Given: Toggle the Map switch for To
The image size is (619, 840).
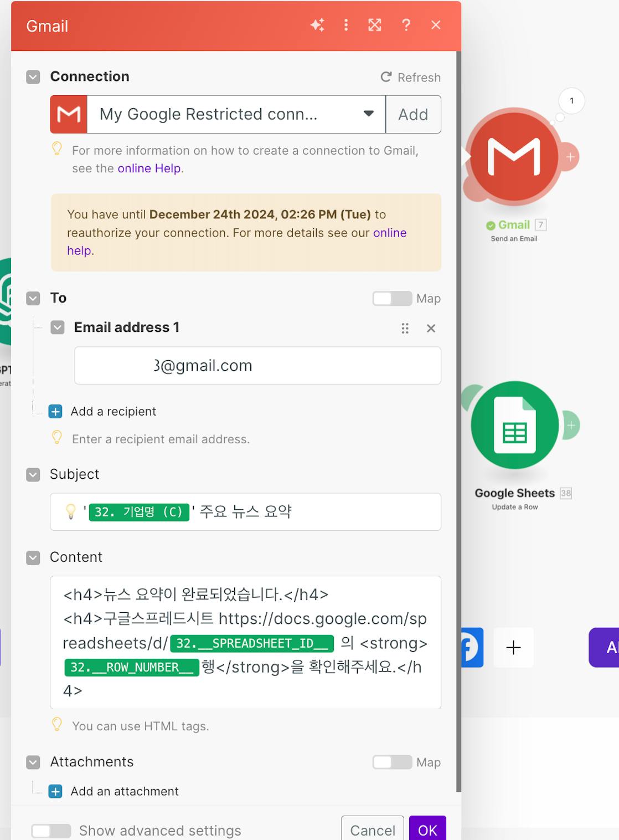Looking at the screenshot, I should pos(392,299).
